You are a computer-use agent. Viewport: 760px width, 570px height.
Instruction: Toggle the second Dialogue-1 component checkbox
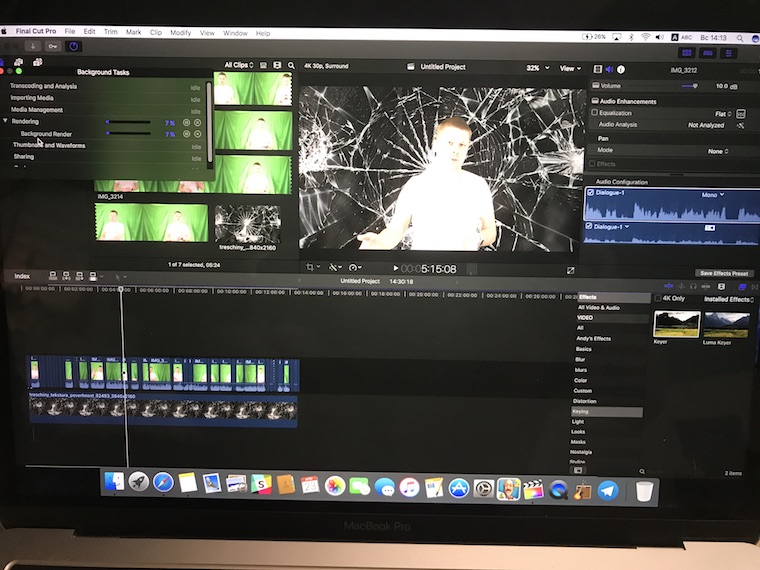589,226
